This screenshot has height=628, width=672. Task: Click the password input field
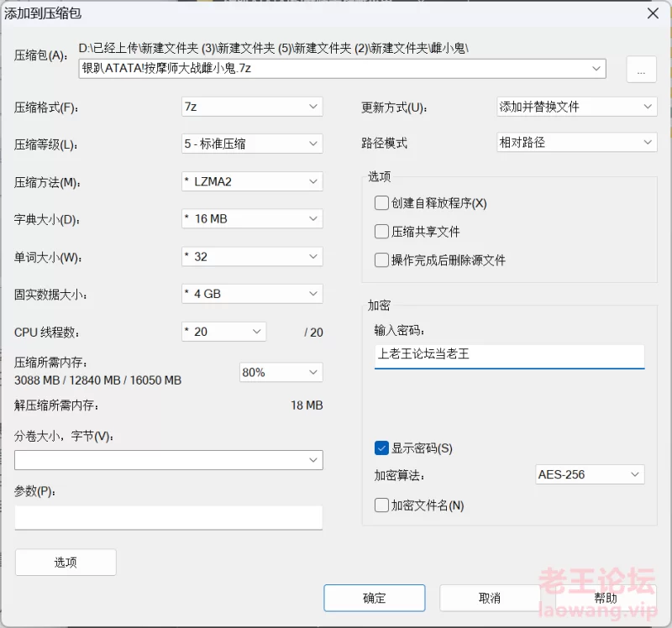point(509,354)
